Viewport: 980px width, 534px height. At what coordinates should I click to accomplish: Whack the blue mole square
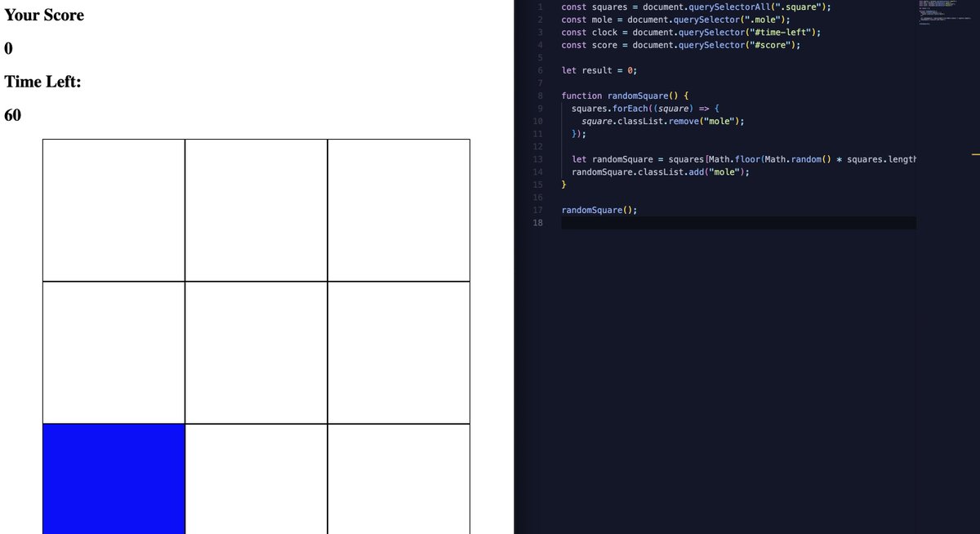pyautogui.click(x=114, y=478)
